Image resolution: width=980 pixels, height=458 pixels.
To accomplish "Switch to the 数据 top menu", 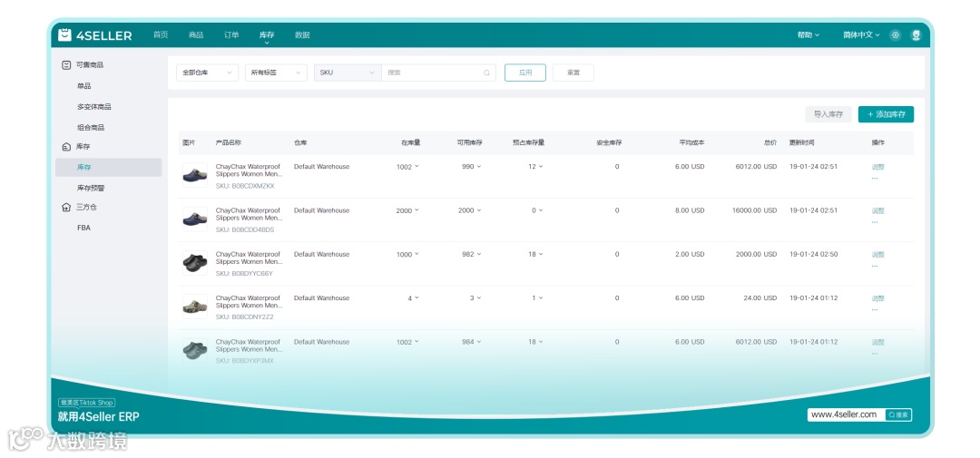I will (x=302, y=35).
